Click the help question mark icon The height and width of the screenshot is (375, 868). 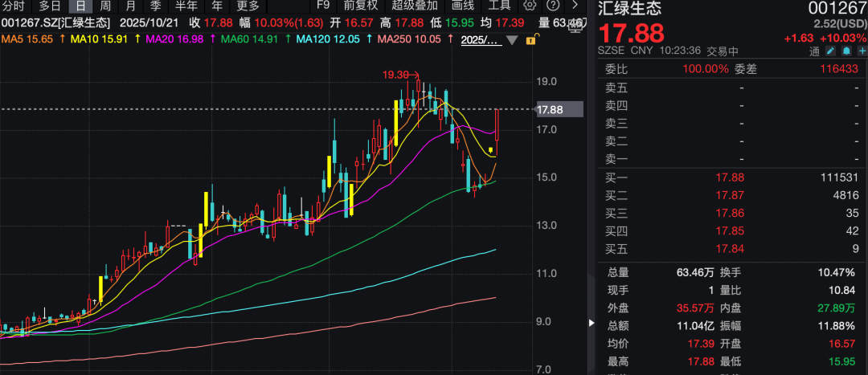point(551,6)
